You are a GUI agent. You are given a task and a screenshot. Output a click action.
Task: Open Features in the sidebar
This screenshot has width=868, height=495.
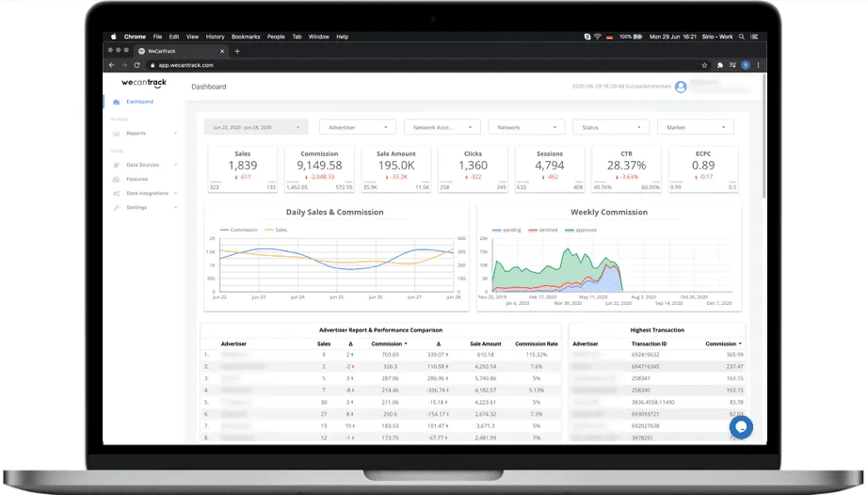137,179
